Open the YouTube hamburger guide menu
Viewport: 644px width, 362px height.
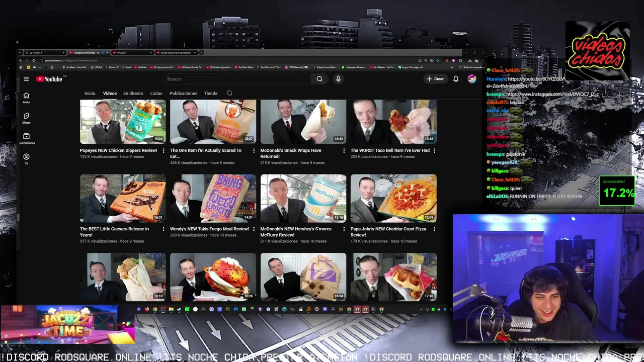click(26, 79)
